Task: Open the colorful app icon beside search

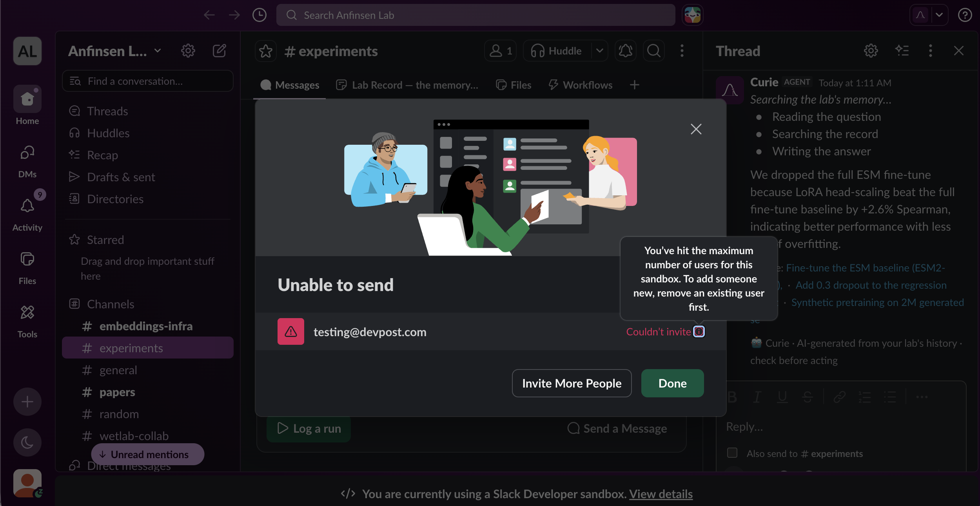Action: click(x=693, y=15)
